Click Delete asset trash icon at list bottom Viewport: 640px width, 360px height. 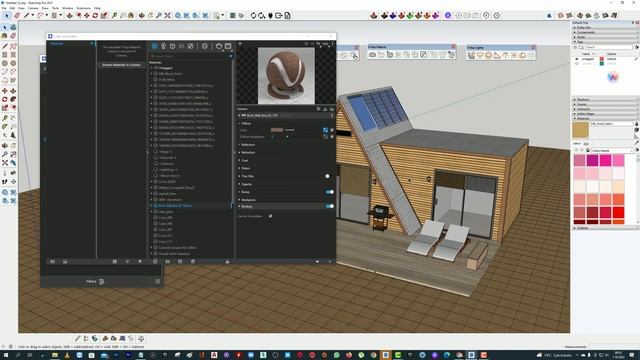coord(193,262)
